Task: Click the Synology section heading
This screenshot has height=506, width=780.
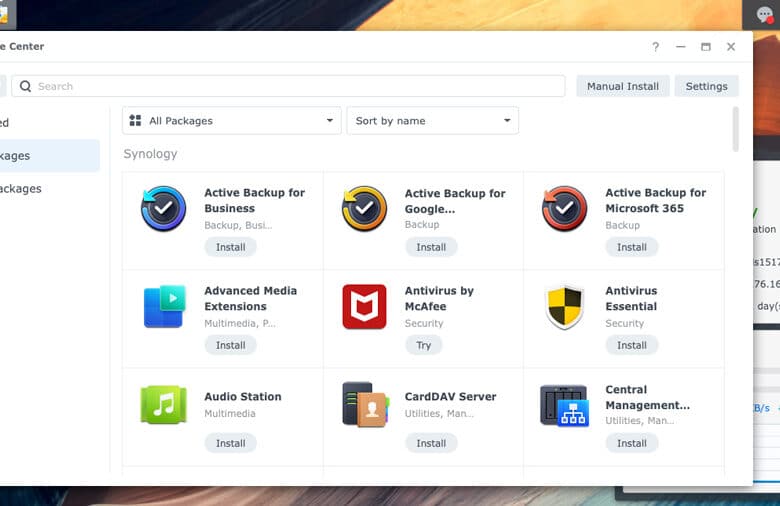Action: (x=150, y=154)
